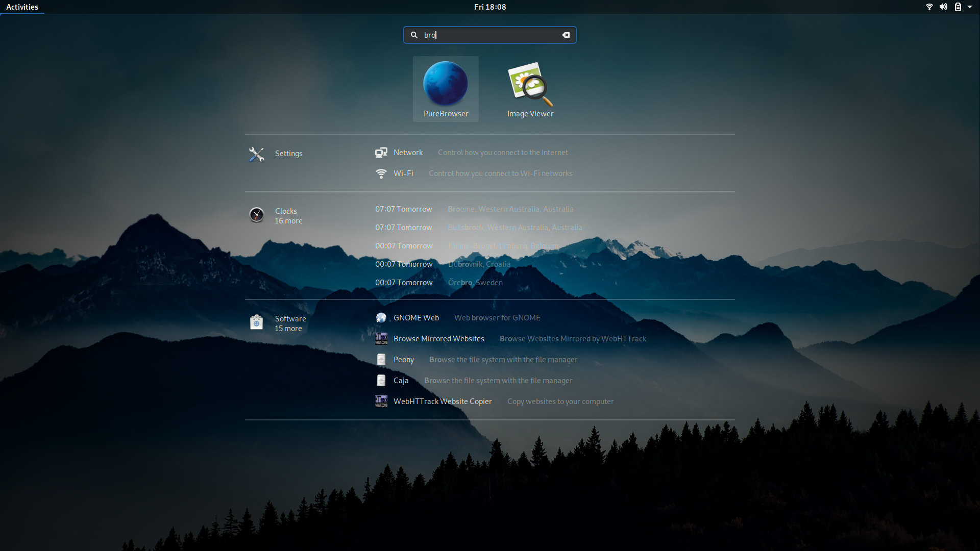Select WebHTTrack Website Copier result

click(442, 402)
